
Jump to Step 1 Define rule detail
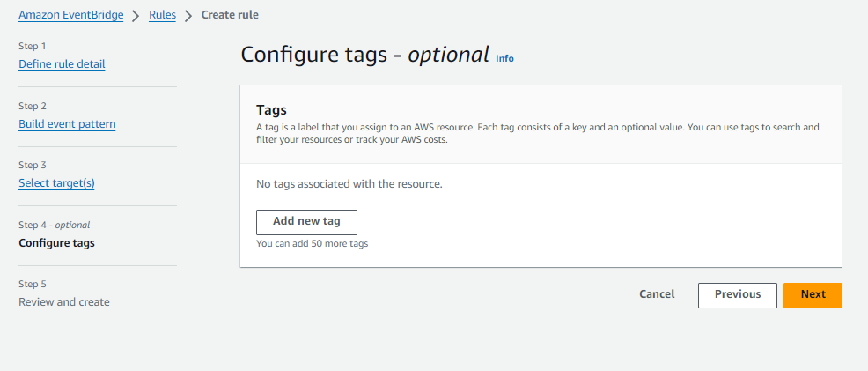tap(62, 64)
